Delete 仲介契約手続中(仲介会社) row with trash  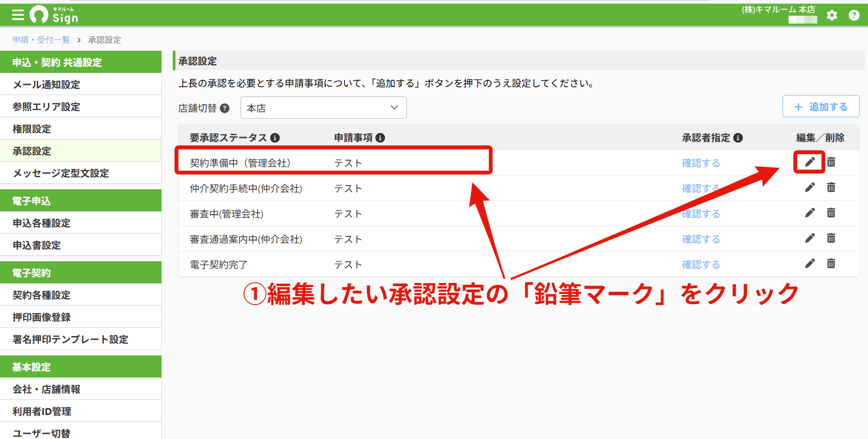[831, 187]
